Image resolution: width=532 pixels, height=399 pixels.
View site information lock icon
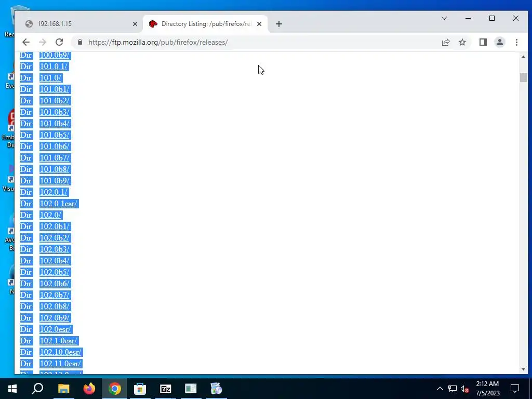[80, 42]
